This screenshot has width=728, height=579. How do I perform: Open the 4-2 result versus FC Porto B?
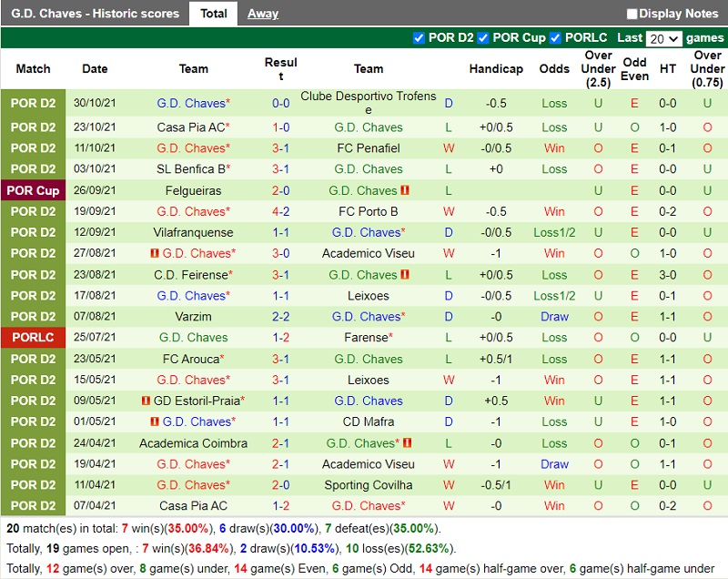(x=280, y=211)
